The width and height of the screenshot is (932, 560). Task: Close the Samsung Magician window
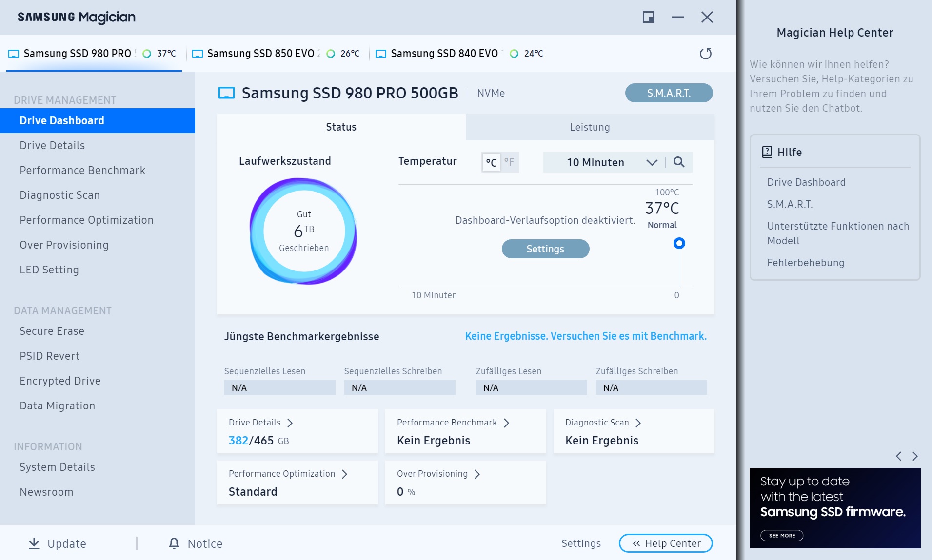pos(707,17)
